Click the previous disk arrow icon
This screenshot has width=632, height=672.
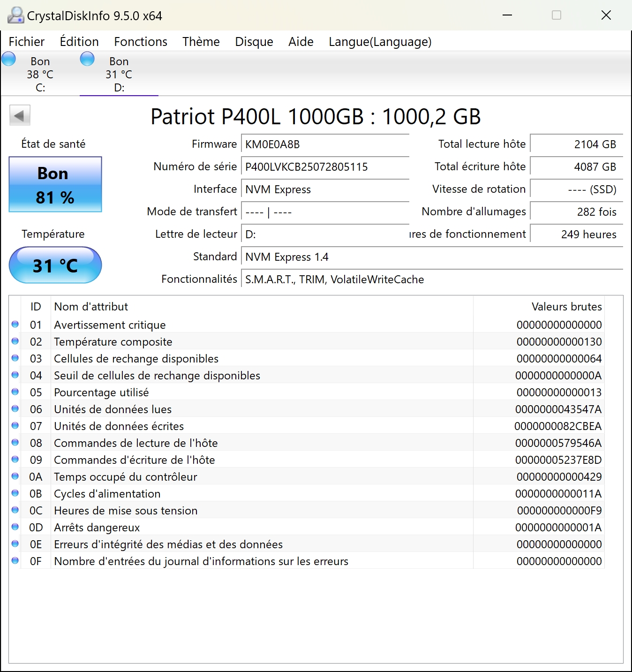coord(20,115)
